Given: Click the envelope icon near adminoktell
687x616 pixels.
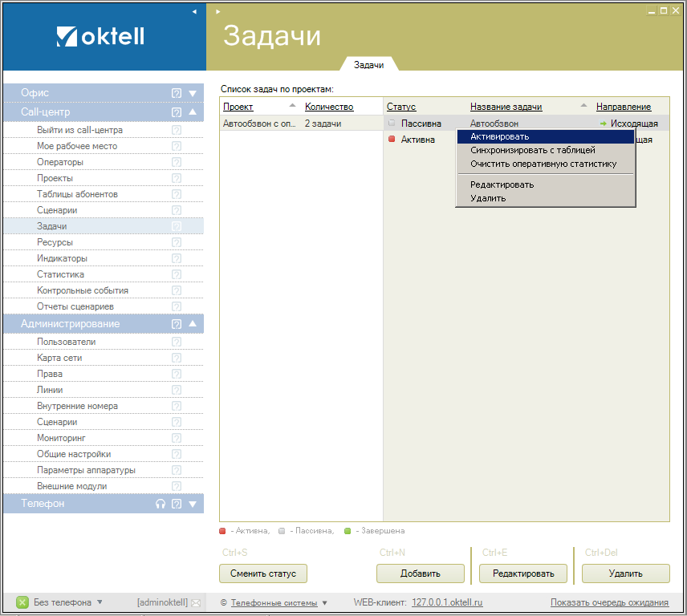Looking at the screenshot, I should click(195, 602).
